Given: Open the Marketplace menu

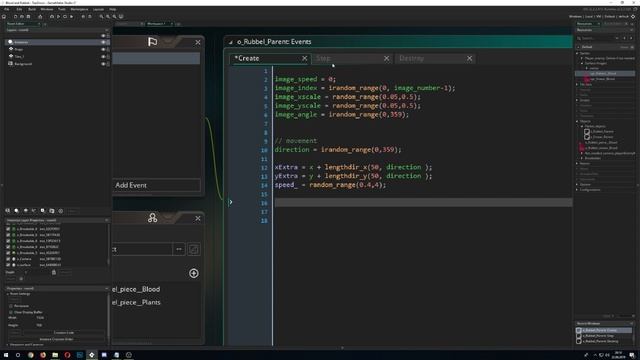Looking at the screenshot, I should tap(79, 9).
